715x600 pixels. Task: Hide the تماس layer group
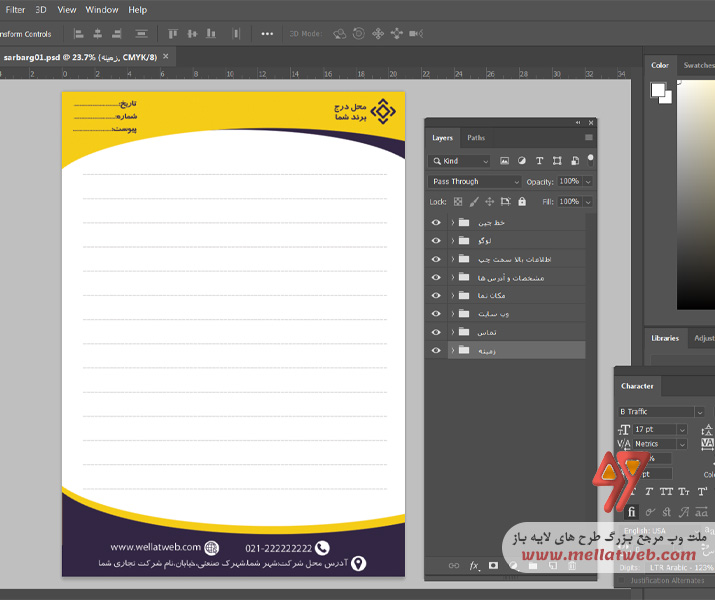(436, 332)
